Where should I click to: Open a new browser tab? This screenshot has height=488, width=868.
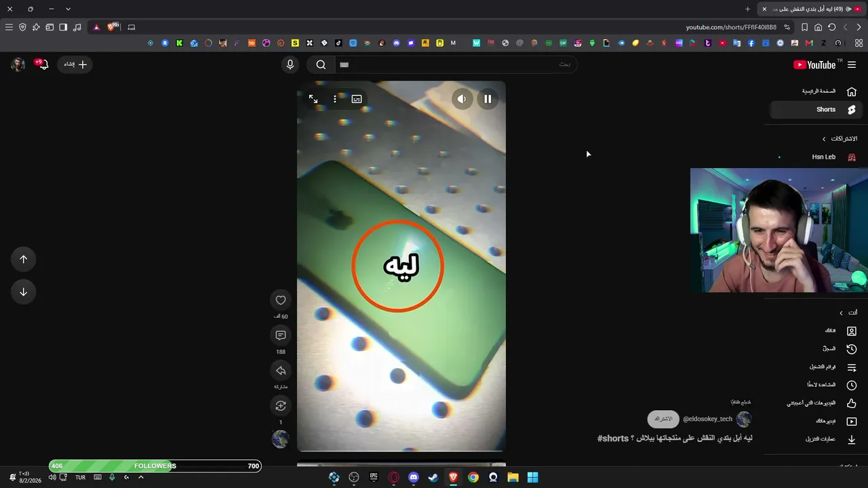click(x=748, y=9)
